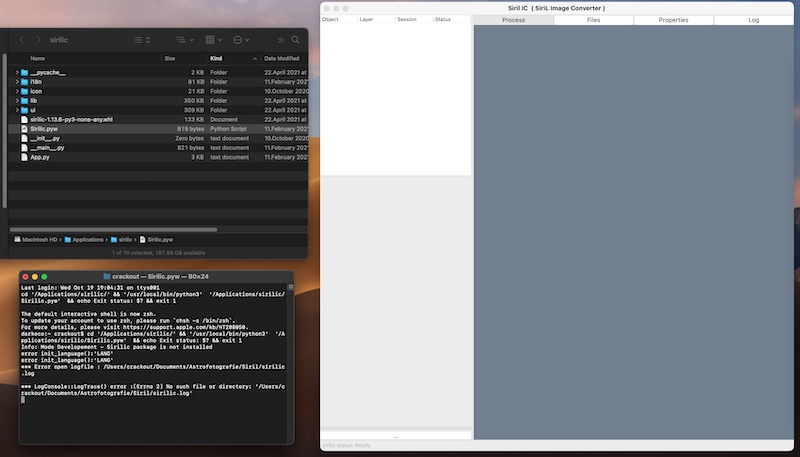Expand the lib folder
Screen dimensions: 800x457
17,100
